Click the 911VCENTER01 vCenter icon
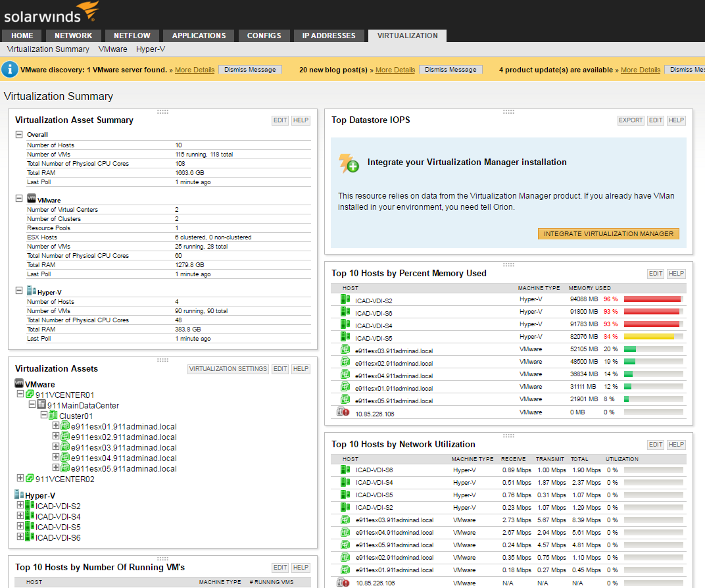The image size is (705, 588). pyautogui.click(x=30, y=394)
